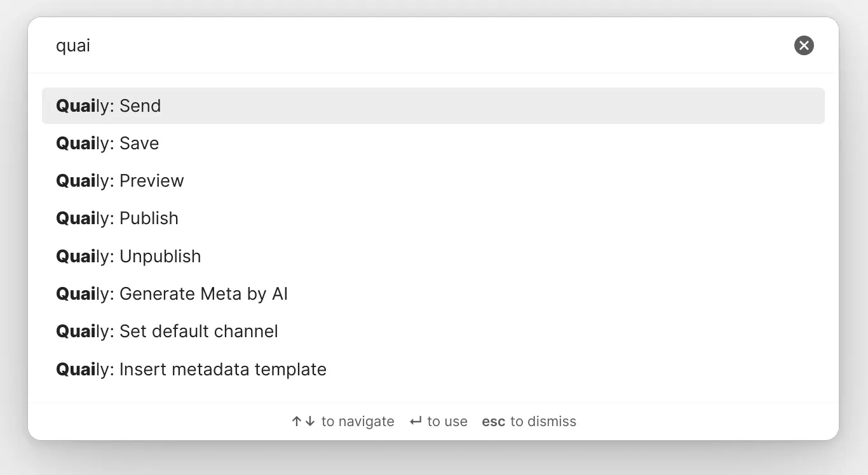Viewport: 868px width, 475px height.
Task: Open Quaily: Set default channel
Action: (x=433, y=331)
